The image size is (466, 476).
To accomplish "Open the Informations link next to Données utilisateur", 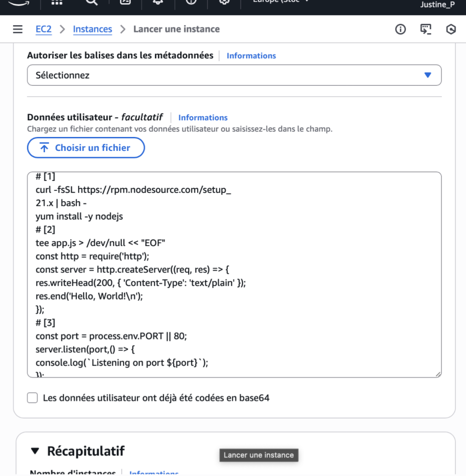I will (x=202, y=117).
